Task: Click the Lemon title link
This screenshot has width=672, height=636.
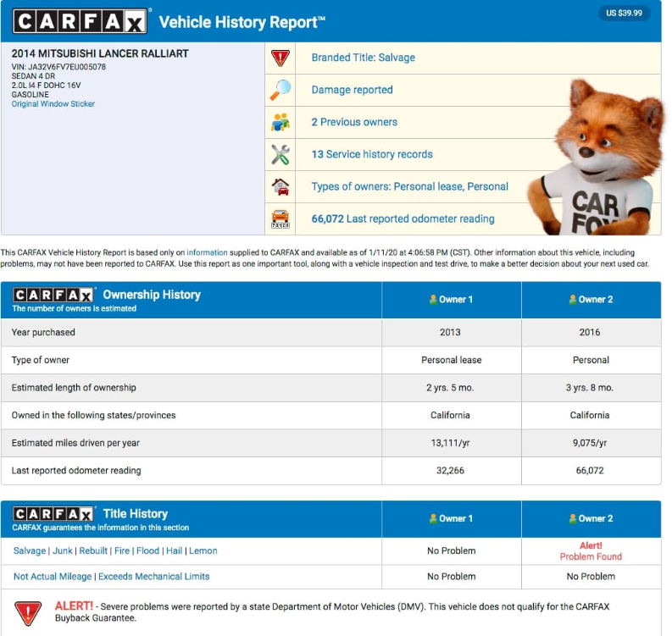Action: (203, 550)
